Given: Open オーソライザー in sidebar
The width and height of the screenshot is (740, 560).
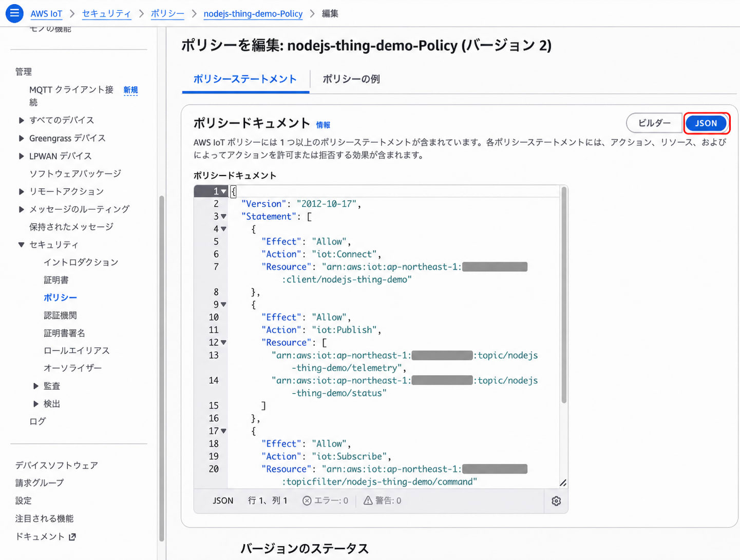Looking at the screenshot, I should [x=72, y=368].
